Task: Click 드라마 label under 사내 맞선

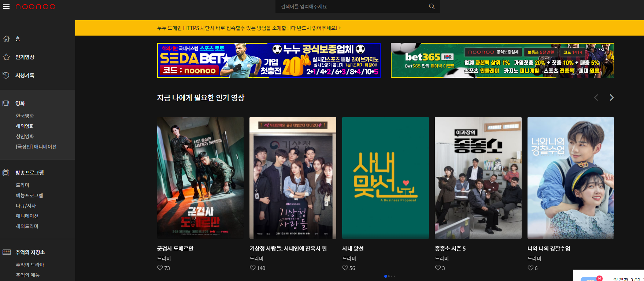Action: click(x=349, y=258)
